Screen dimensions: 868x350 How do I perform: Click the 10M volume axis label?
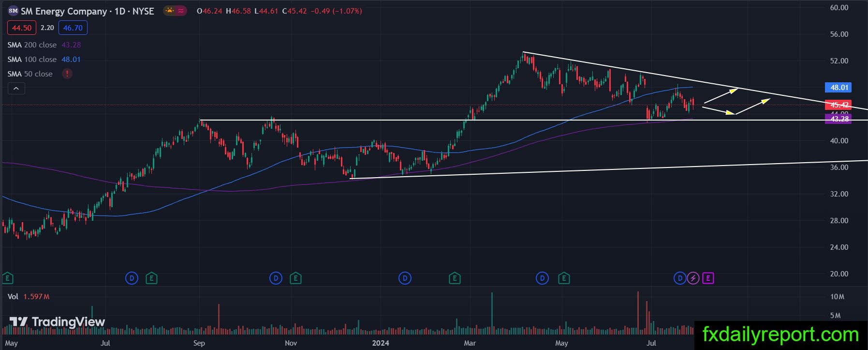[837, 297]
